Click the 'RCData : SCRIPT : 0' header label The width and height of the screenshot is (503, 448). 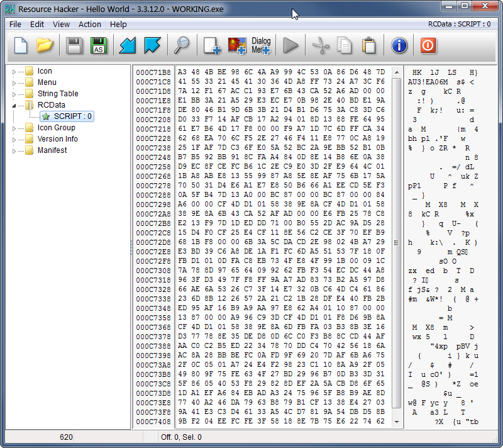[459, 24]
